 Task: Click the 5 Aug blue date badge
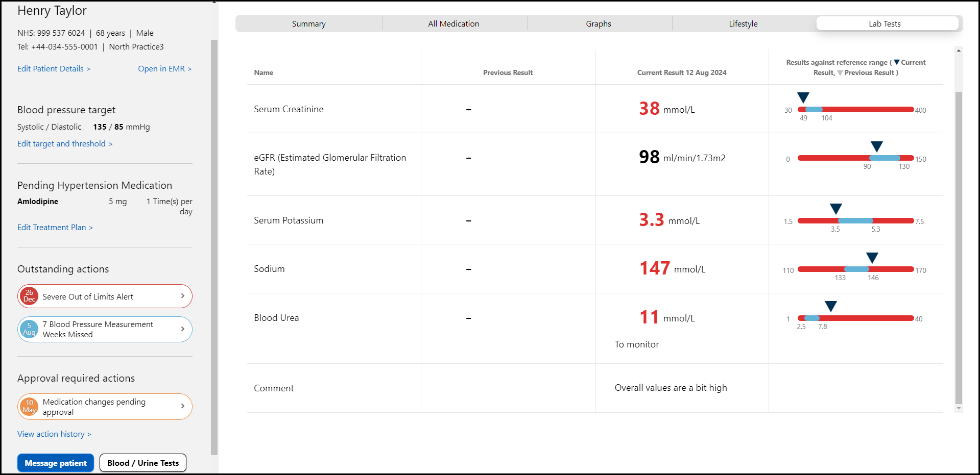coord(29,329)
